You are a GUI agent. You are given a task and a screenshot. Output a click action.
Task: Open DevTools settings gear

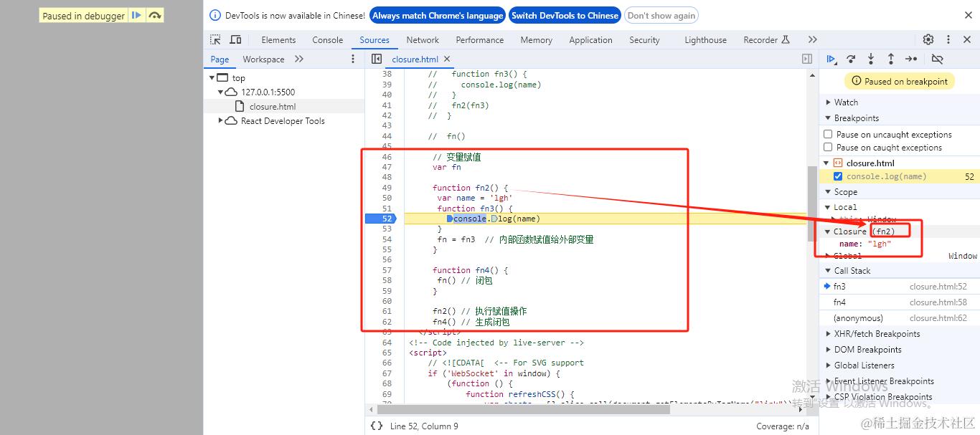928,40
